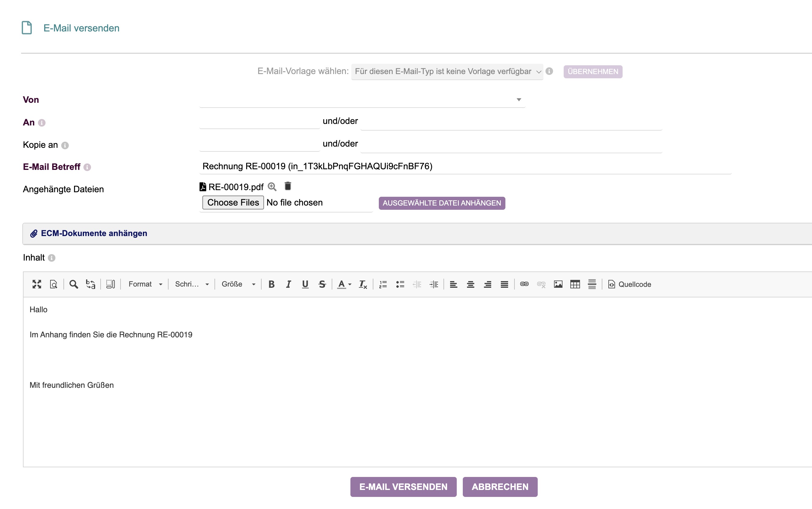The width and height of the screenshot is (812, 509).
Task: Switch to Quellcode source view
Action: coord(629,284)
